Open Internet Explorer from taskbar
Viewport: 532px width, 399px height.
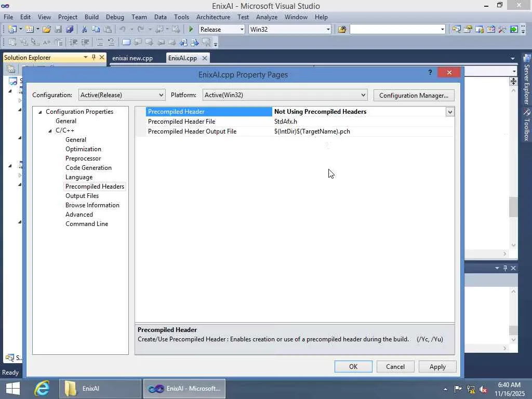pyautogui.click(x=42, y=389)
